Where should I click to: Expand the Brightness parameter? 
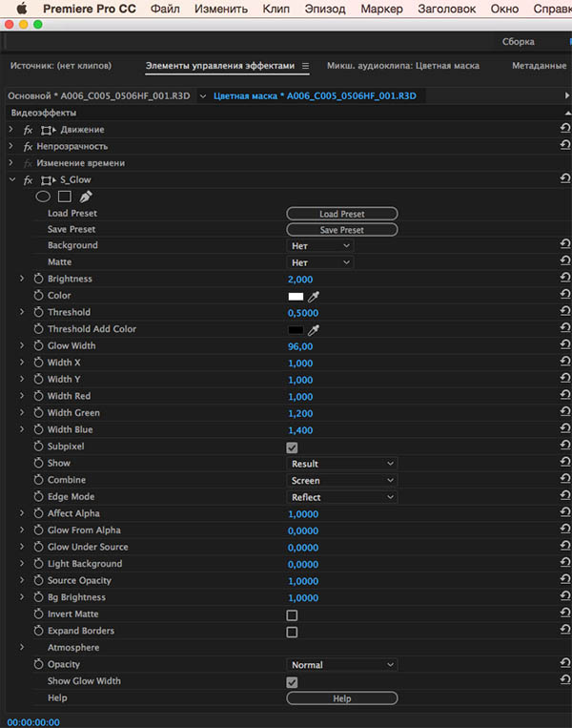[22, 278]
